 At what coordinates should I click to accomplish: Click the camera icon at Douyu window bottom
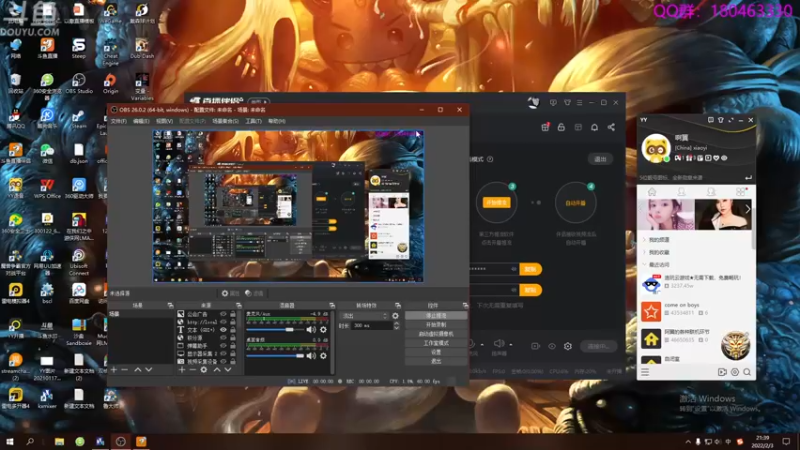[535, 346]
